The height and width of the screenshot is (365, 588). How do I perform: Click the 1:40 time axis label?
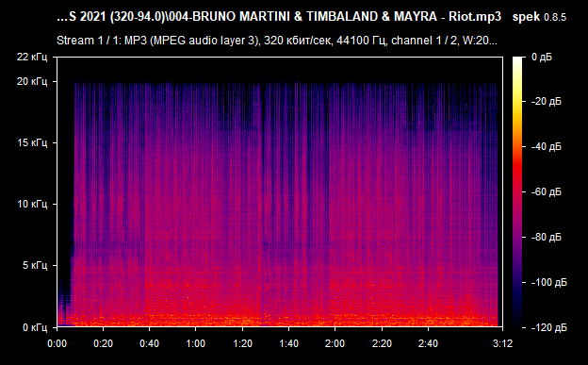click(x=288, y=343)
